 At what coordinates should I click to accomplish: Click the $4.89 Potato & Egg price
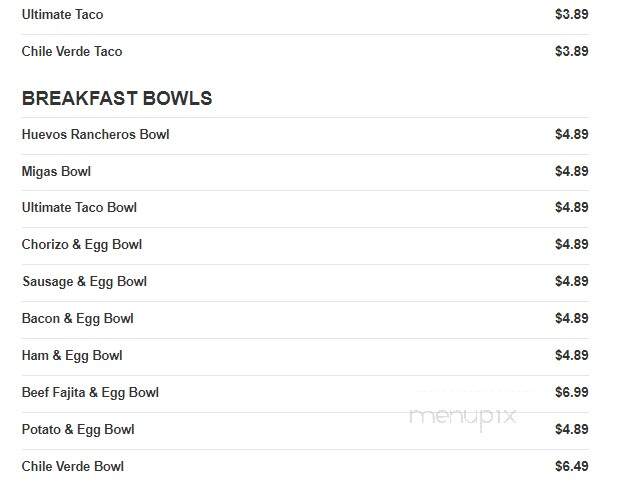point(572,429)
